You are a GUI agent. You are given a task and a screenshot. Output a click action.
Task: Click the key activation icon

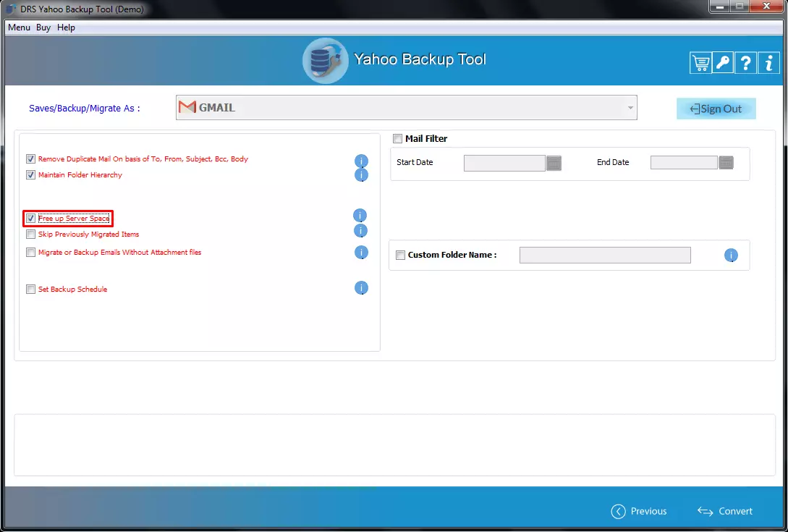(x=723, y=63)
